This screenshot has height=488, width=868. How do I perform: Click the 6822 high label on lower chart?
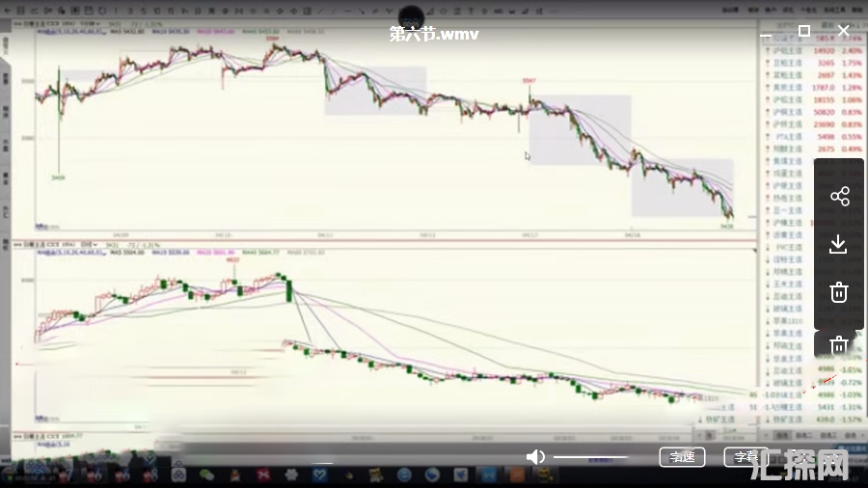233,259
